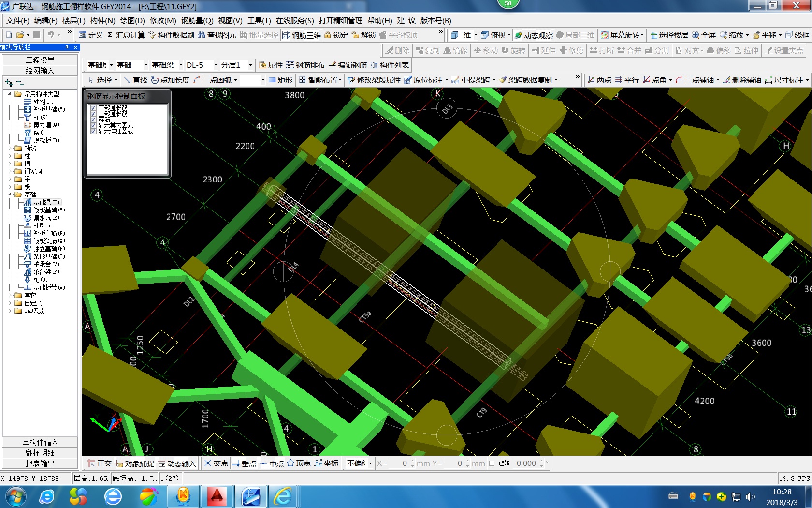Open 钢筋排布 rebar layout
Image resolution: width=812 pixels, height=508 pixels.
tap(305, 65)
